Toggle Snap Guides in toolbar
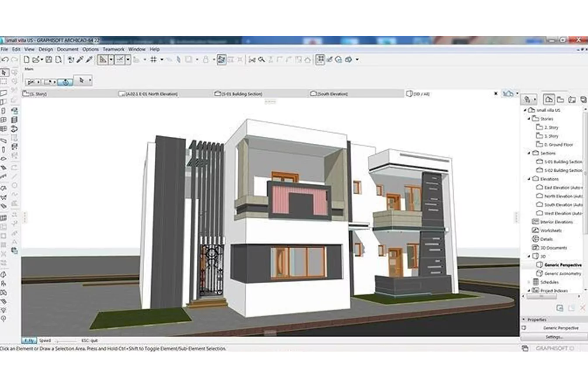 tap(120, 59)
